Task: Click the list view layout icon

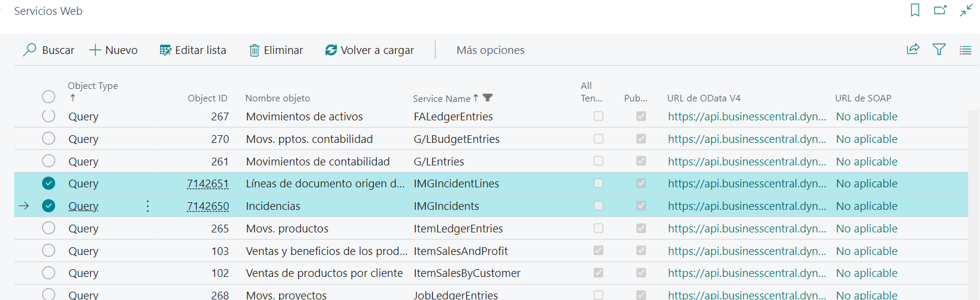Action: click(x=965, y=50)
